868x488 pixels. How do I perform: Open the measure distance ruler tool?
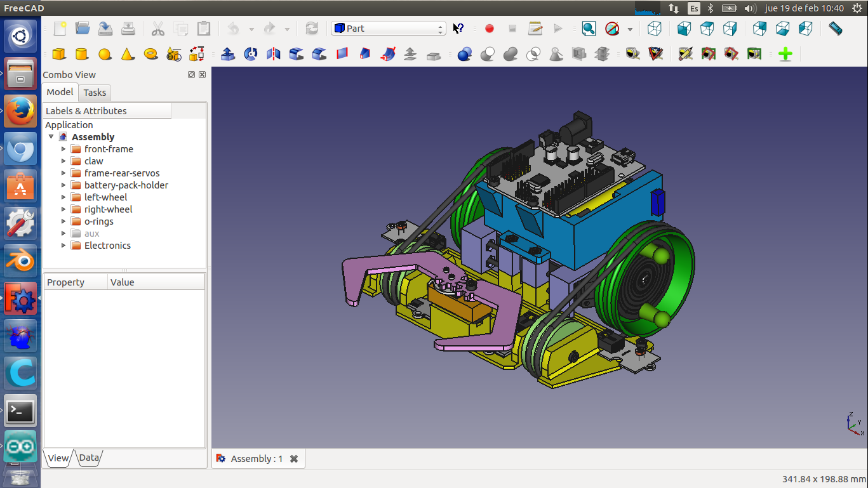836,29
